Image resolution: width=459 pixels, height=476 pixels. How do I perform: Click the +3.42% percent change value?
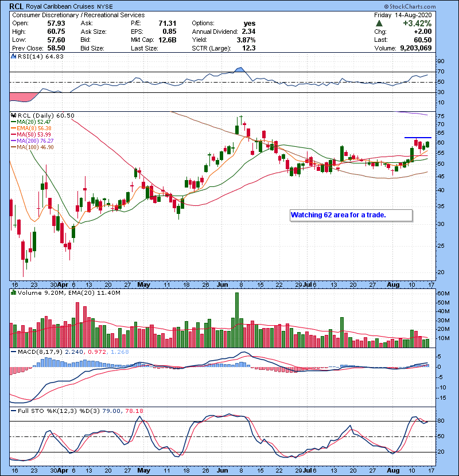(417, 24)
